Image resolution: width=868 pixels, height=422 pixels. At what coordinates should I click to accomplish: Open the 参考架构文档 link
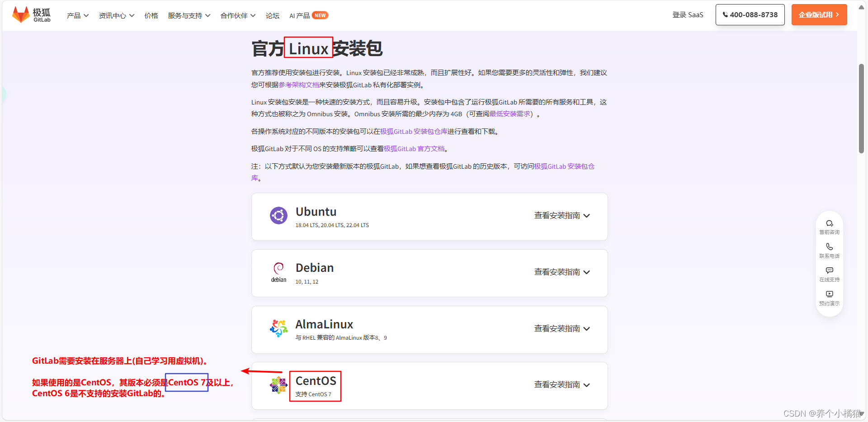coord(299,85)
